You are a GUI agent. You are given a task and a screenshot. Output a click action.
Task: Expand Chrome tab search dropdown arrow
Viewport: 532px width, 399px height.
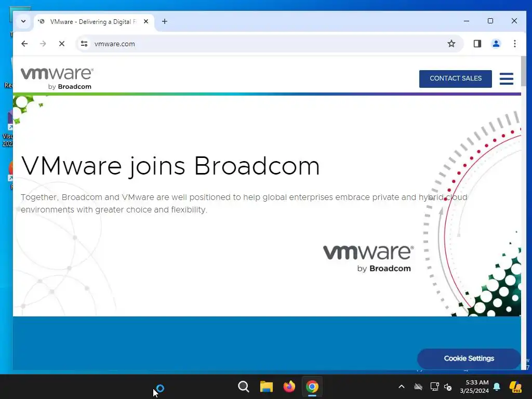(x=23, y=21)
